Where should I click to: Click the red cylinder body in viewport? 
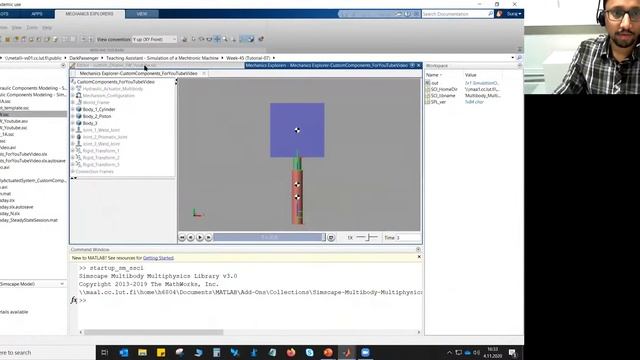[x=297, y=197]
